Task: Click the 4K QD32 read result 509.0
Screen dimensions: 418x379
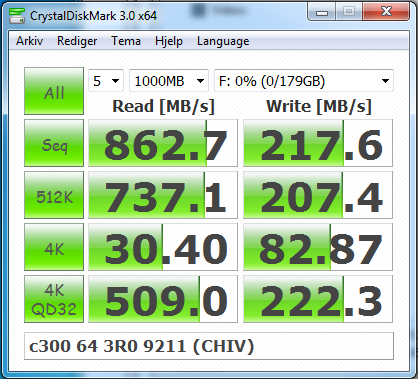Action: coord(163,299)
